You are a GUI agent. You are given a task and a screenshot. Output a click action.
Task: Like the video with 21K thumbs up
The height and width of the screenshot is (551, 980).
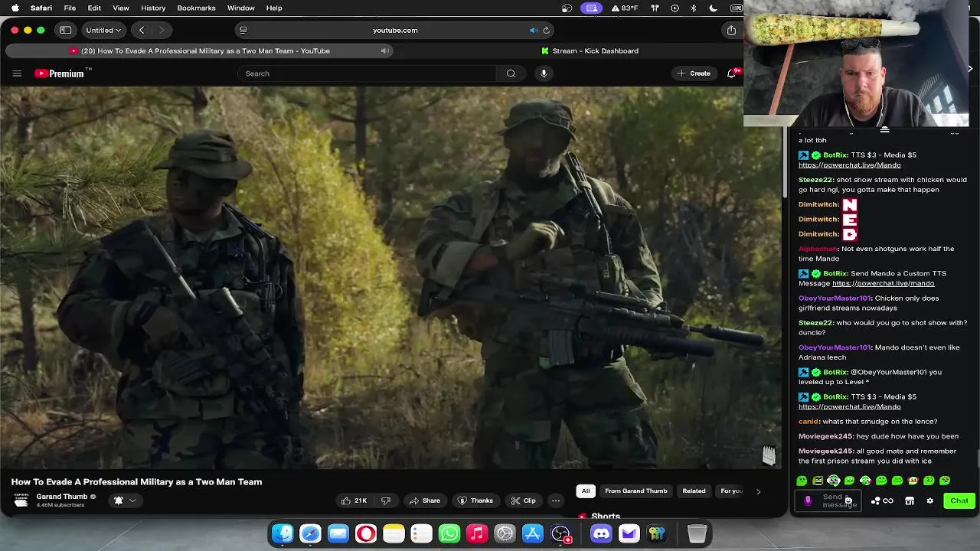point(354,500)
